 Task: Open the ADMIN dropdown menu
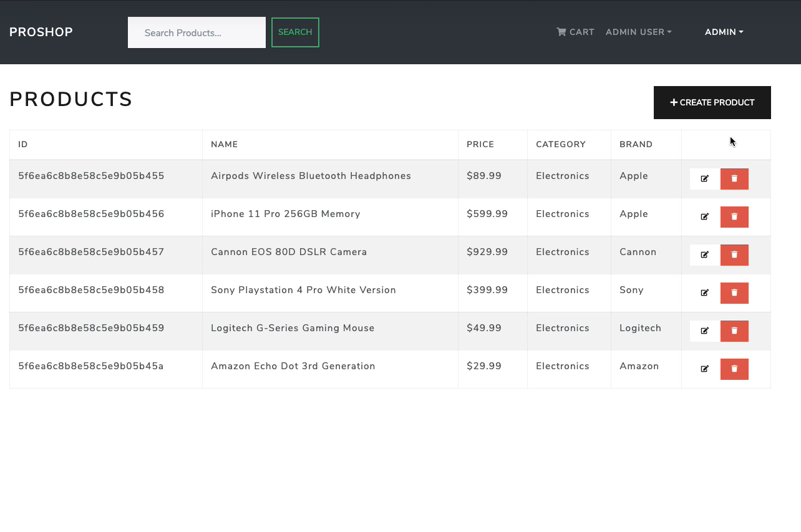point(724,32)
